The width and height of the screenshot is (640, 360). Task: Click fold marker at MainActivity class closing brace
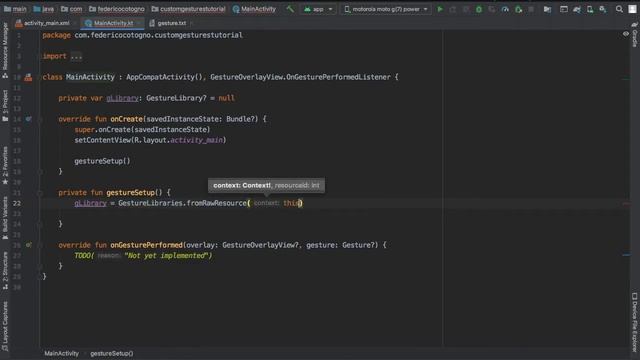pos(40,277)
